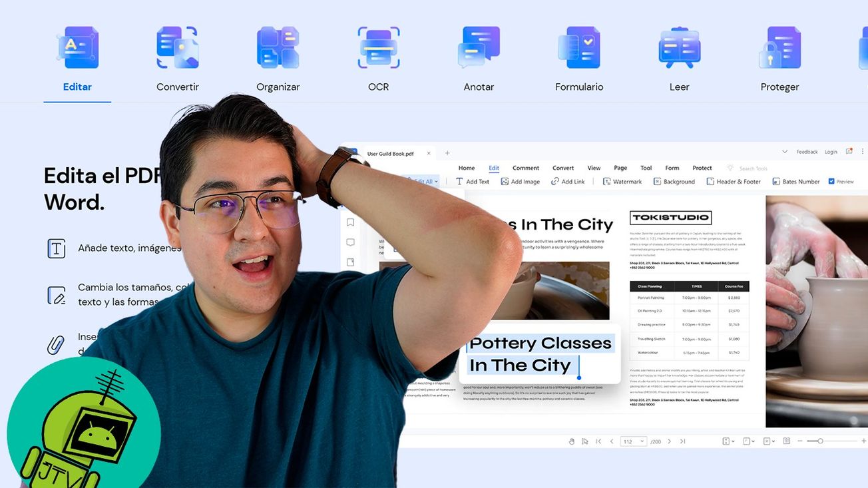Click the Search Tools field
Screen dimensions: 868x488
click(753, 168)
